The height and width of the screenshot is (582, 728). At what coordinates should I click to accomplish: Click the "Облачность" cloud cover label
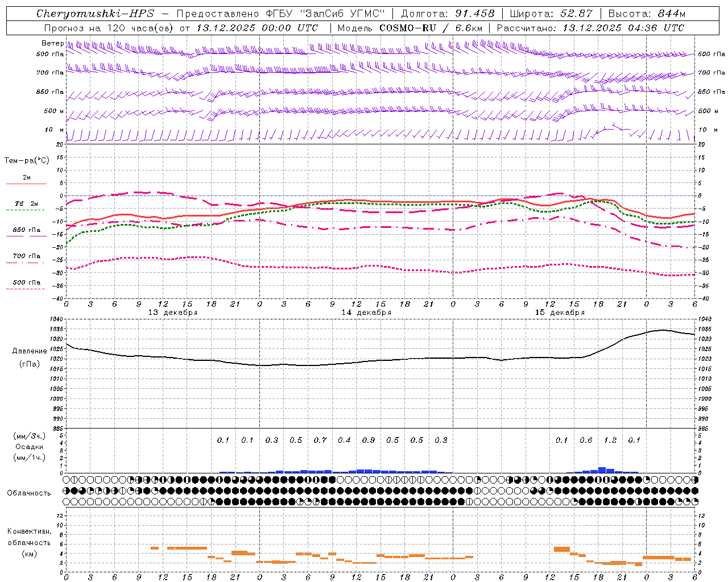coord(29,493)
